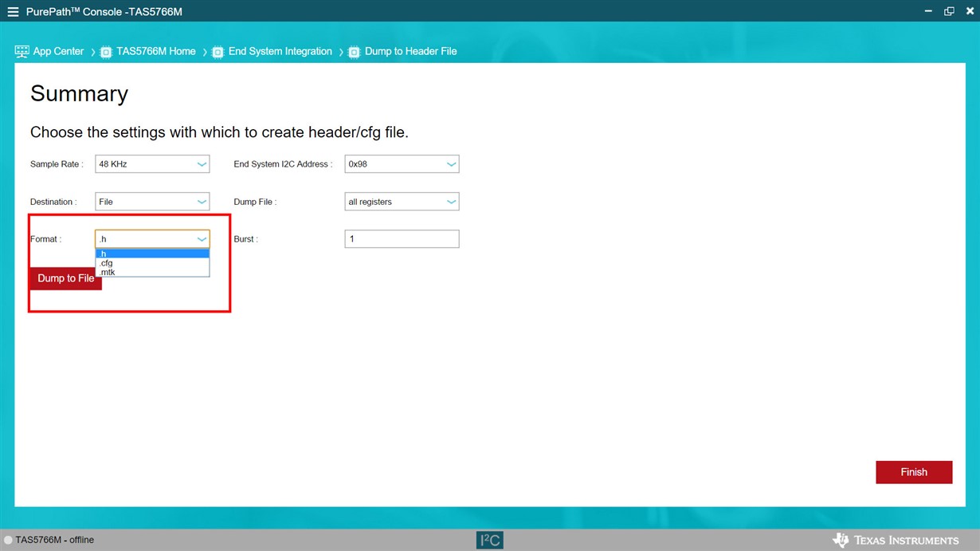980x551 pixels.
Task: Click the offline status indicator dot
Action: coord(9,540)
